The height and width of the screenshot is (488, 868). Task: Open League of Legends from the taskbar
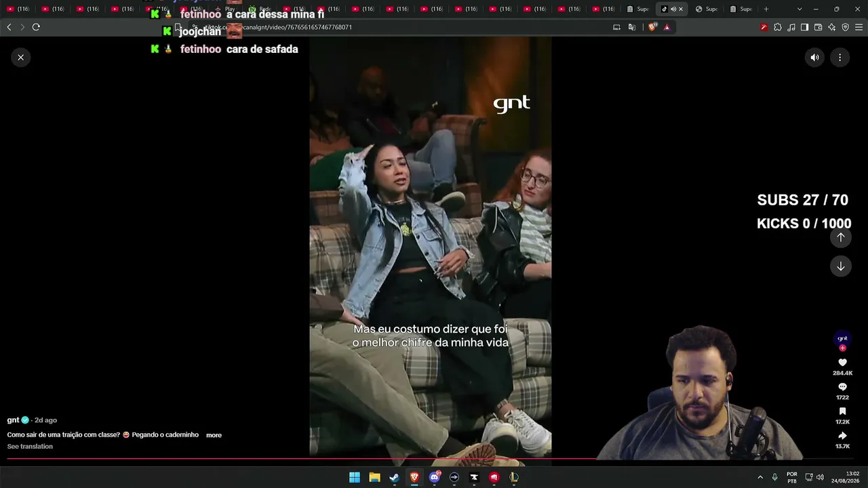pos(514,477)
